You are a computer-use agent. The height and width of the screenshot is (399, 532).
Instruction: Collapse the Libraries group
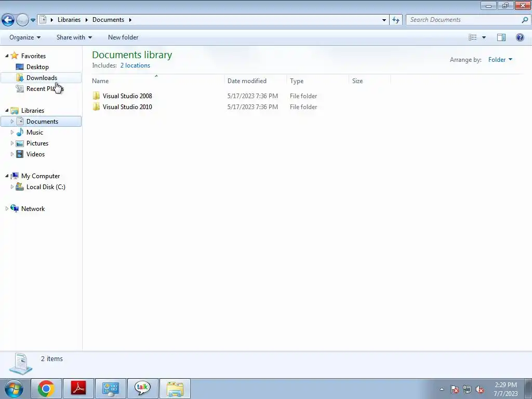7,110
